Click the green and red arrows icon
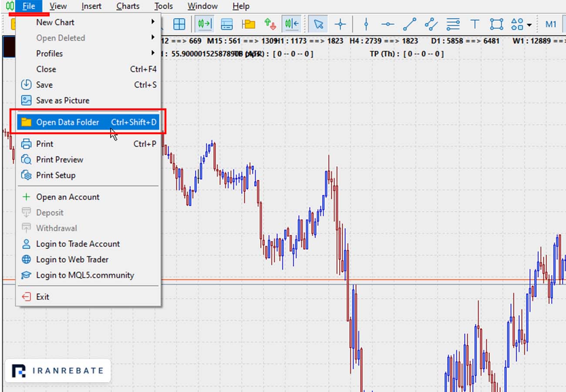This screenshot has height=392, width=566. (270, 24)
